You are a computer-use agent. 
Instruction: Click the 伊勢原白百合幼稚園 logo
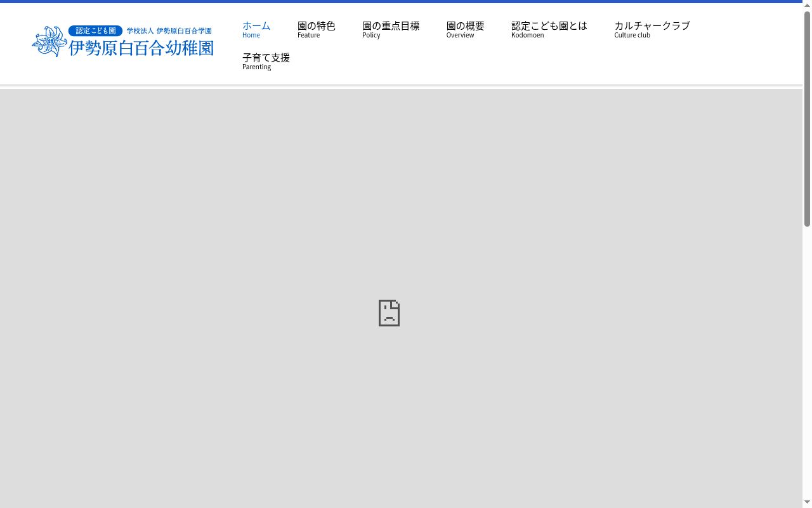pos(123,41)
